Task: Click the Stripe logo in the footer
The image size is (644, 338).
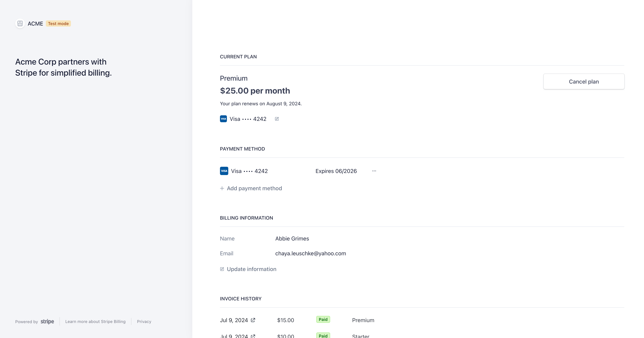Action: tap(48, 322)
